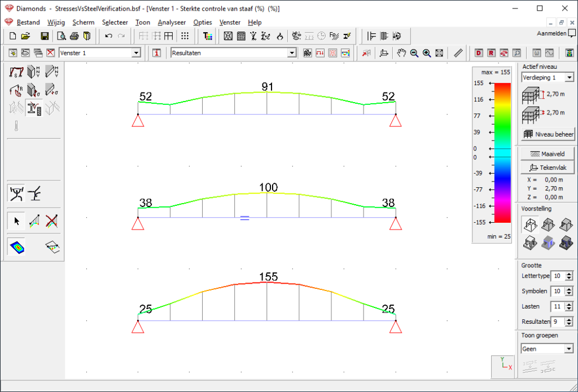Show deformations of the frame
The image size is (578, 392).
click(x=16, y=72)
